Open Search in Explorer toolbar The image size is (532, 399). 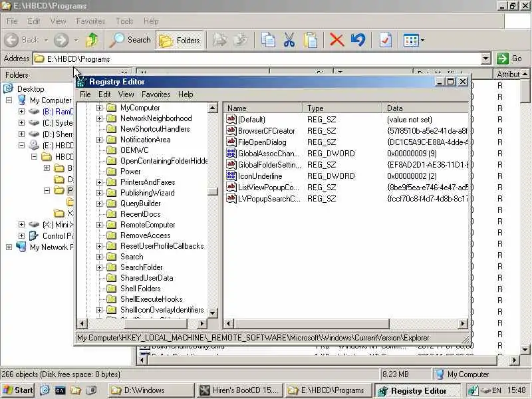click(130, 40)
